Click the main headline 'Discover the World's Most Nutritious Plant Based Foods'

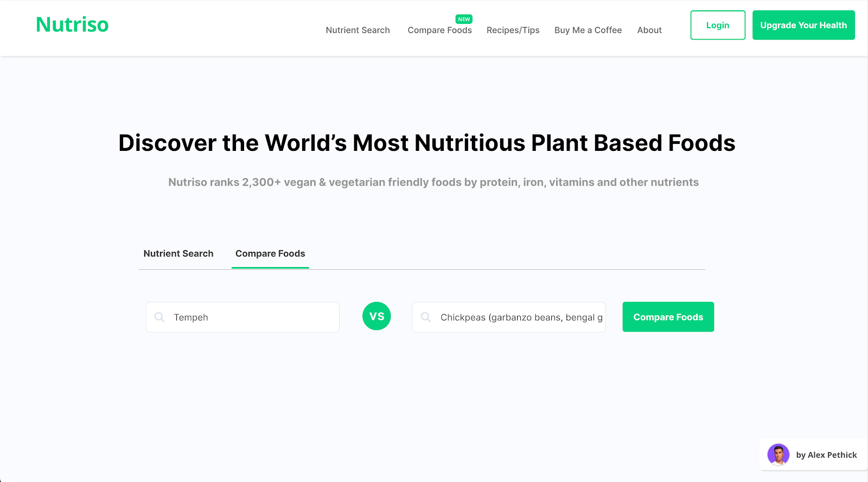[427, 143]
